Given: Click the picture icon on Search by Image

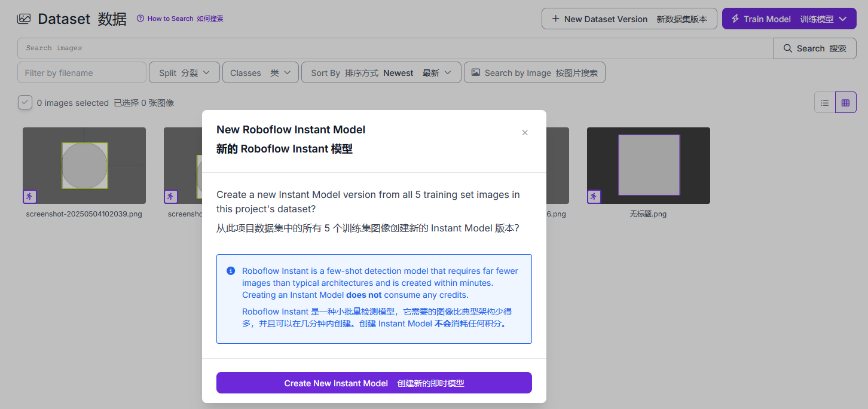Looking at the screenshot, I should [x=476, y=72].
